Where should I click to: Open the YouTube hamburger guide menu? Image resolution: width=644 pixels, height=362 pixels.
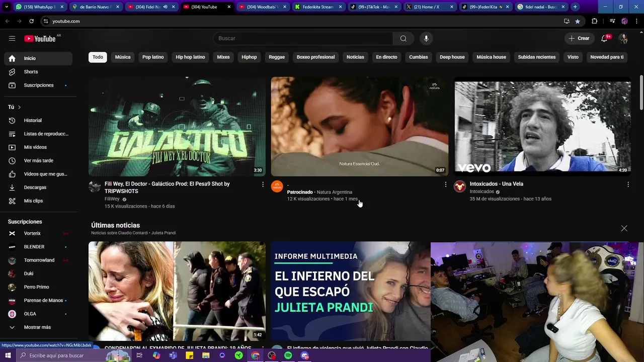point(12,38)
